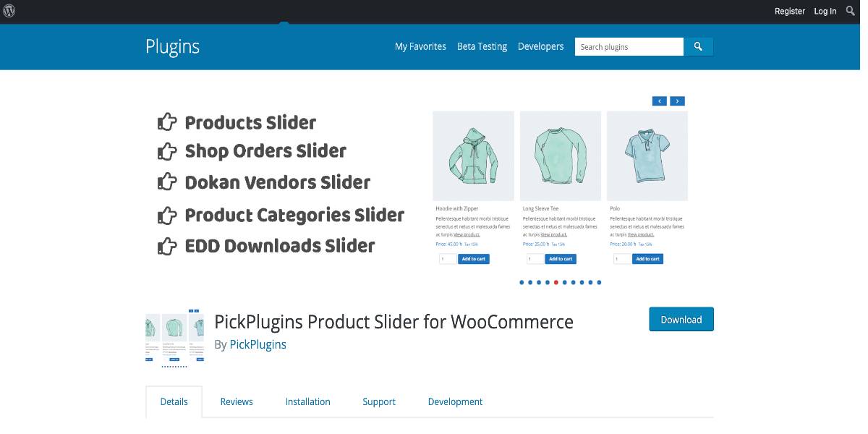The width and height of the screenshot is (868, 434).
Task: Switch to the Reviews tab
Action: pyautogui.click(x=237, y=401)
